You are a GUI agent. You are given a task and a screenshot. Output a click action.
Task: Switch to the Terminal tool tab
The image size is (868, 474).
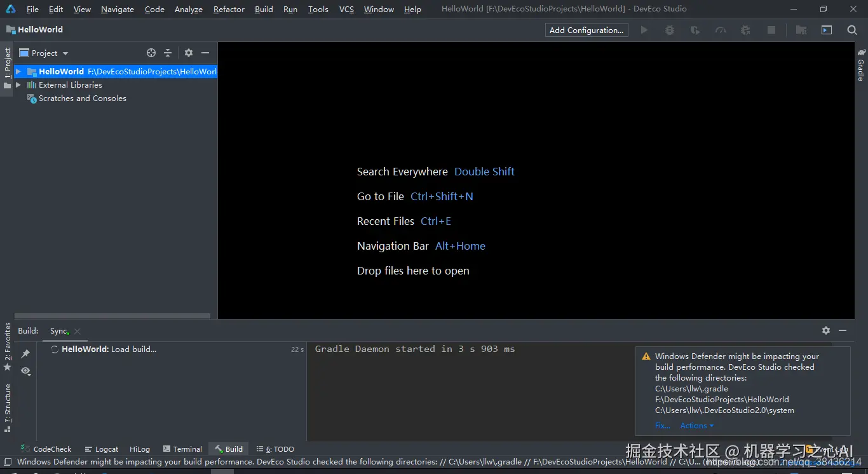pyautogui.click(x=182, y=449)
